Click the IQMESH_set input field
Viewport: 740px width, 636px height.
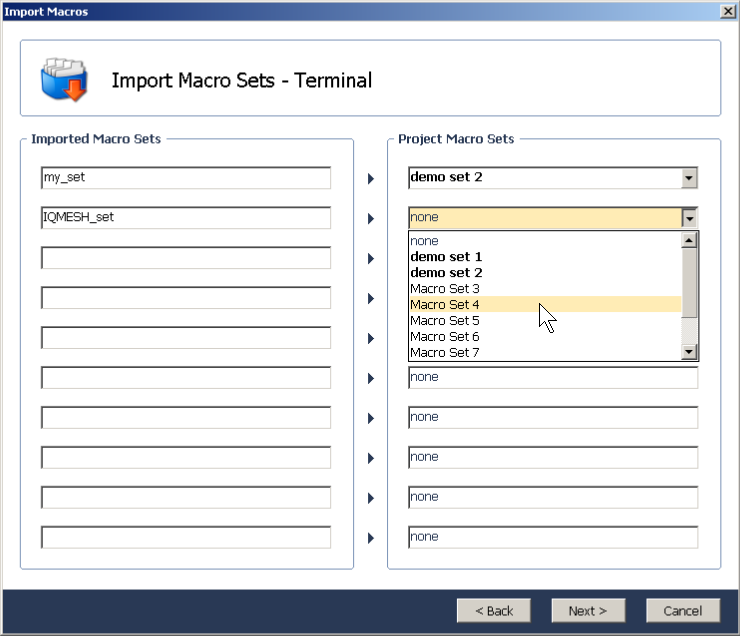point(186,218)
